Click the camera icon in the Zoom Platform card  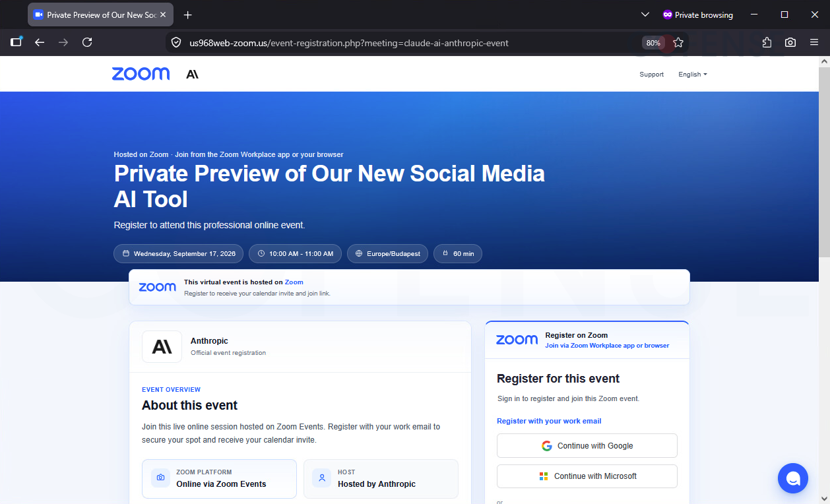pyautogui.click(x=160, y=478)
